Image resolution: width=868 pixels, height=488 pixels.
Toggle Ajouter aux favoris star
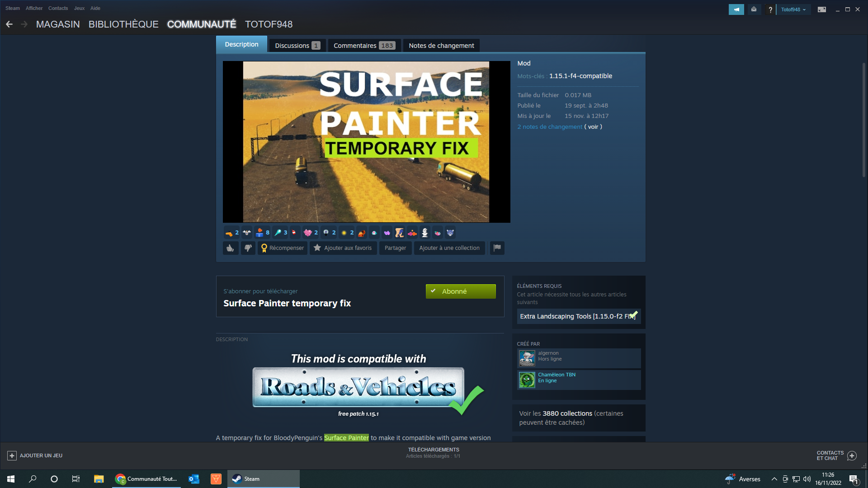[x=343, y=248]
